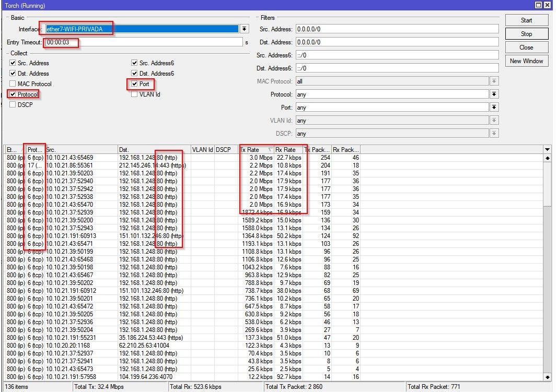Viewport: 556px width, 392px height.
Task: Disable the Port collect checkbox
Action: [x=135, y=84]
